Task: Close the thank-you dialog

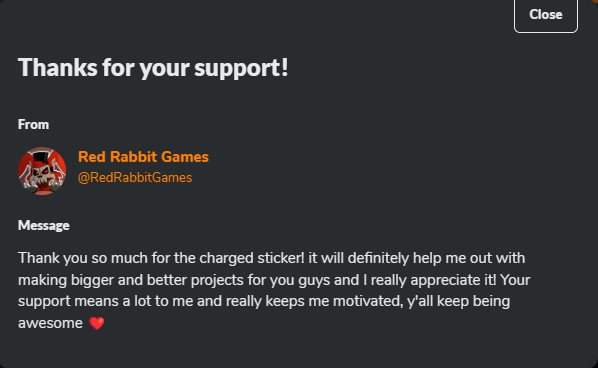Action: pyautogui.click(x=546, y=14)
